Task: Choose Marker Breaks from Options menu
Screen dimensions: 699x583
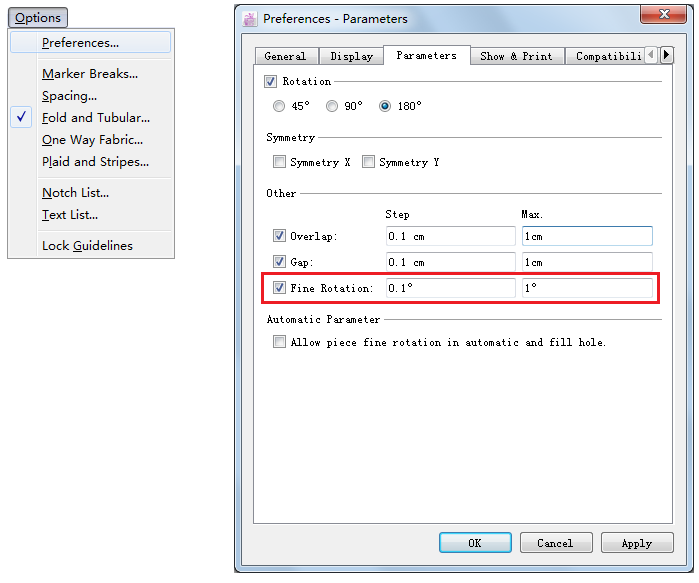Action: (x=90, y=74)
